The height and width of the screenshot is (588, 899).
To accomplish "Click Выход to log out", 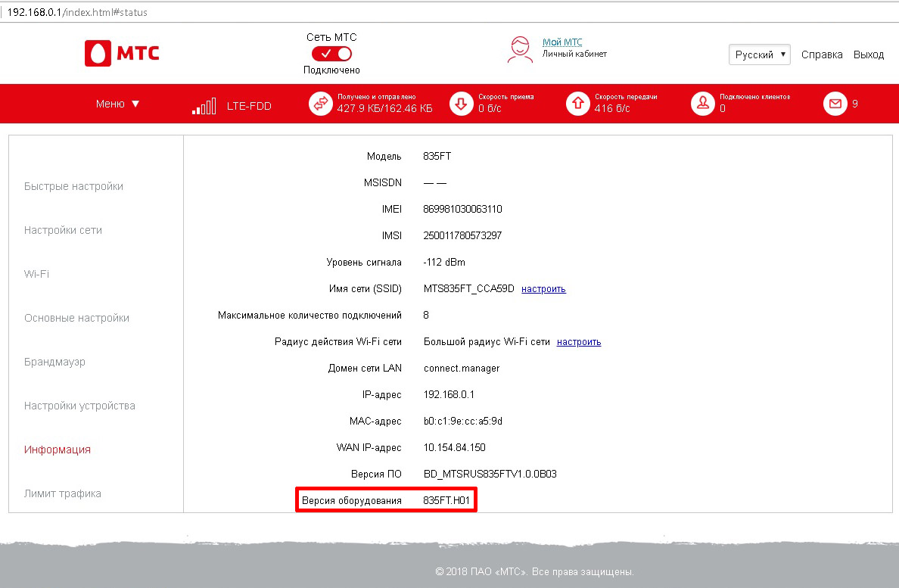I will [x=869, y=54].
